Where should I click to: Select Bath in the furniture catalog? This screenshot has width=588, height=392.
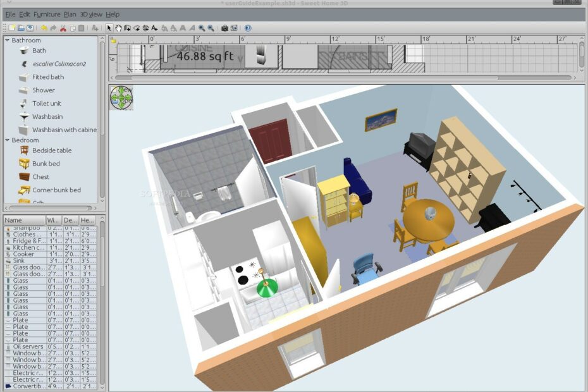pyautogui.click(x=39, y=51)
